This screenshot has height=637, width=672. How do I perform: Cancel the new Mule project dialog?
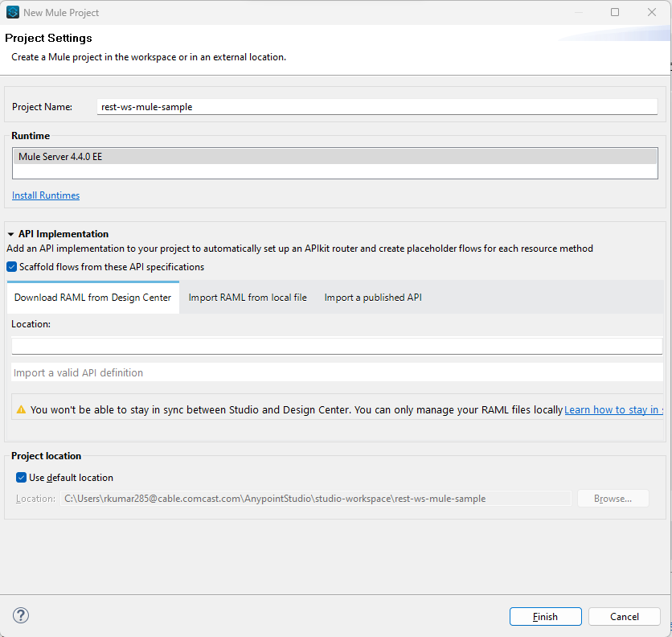624,616
